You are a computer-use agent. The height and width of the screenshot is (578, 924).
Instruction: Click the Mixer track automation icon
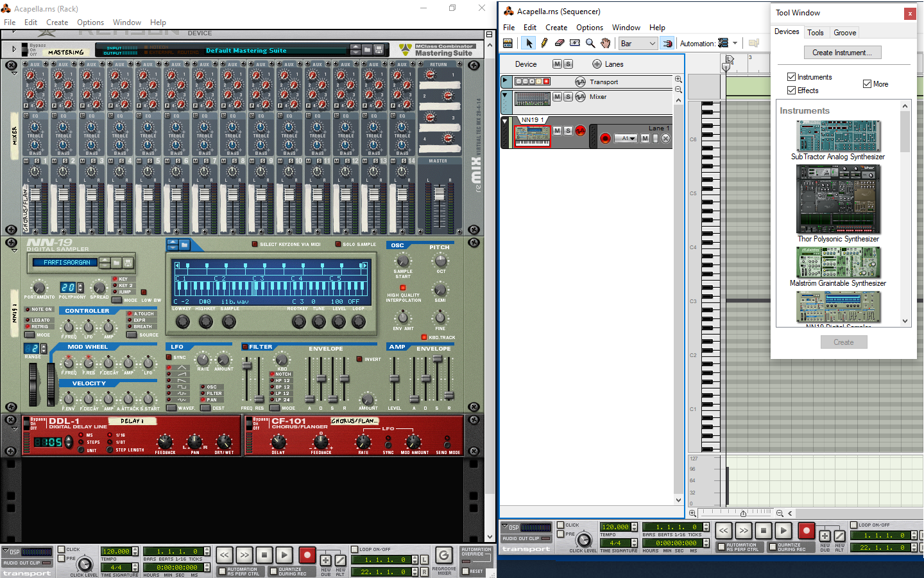point(580,97)
